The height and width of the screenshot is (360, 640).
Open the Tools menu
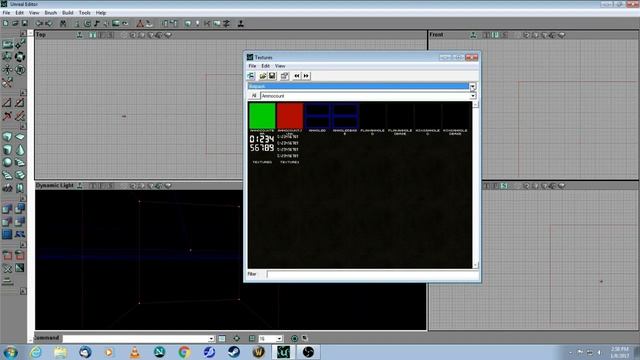click(x=84, y=13)
